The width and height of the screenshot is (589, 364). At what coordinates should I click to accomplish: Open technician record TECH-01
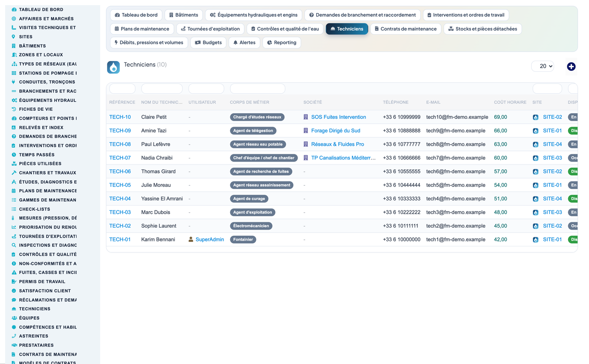(x=120, y=239)
